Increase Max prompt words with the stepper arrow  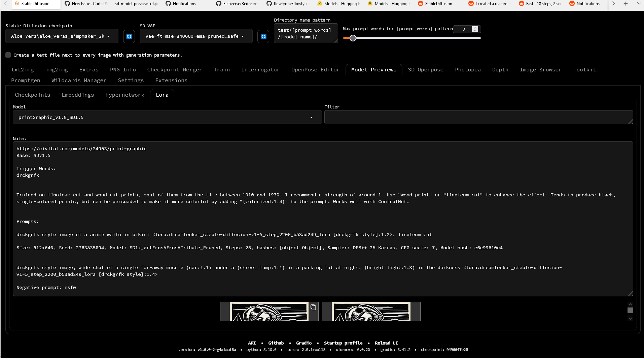point(475,28)
